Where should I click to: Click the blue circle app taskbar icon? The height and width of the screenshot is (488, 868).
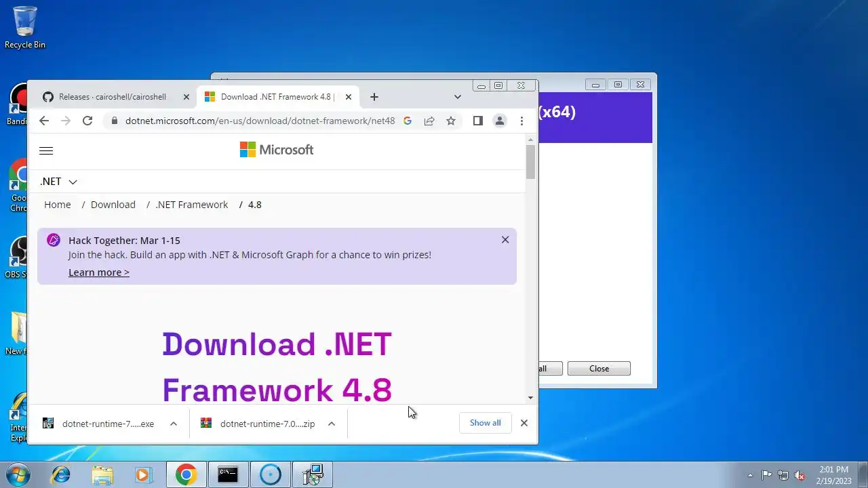[270, 475]
